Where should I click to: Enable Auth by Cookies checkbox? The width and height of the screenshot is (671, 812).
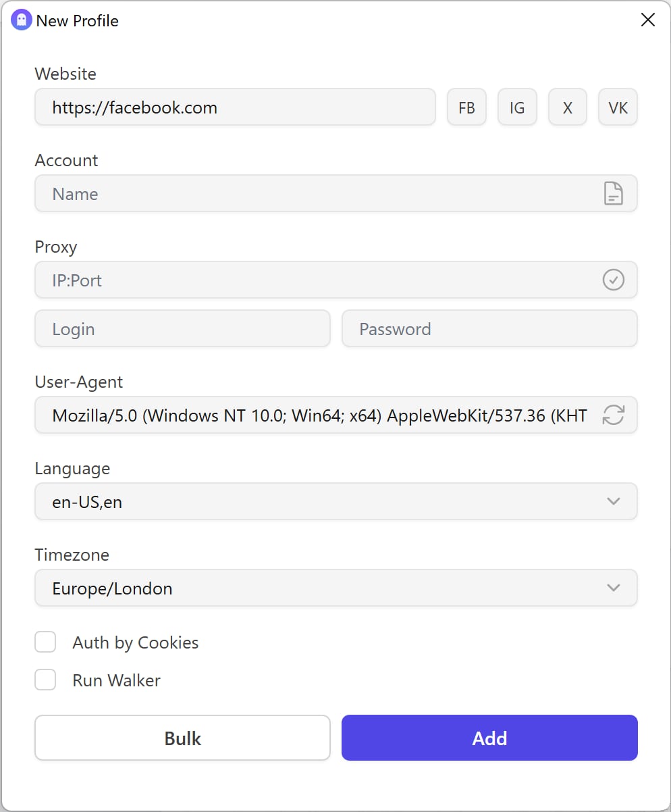click(x=45, y=642)
